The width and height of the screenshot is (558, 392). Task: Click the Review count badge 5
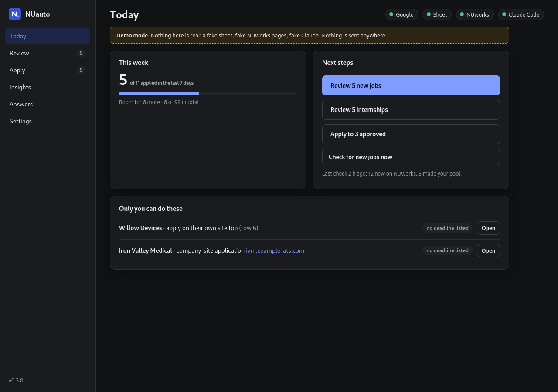coord(81,53)
